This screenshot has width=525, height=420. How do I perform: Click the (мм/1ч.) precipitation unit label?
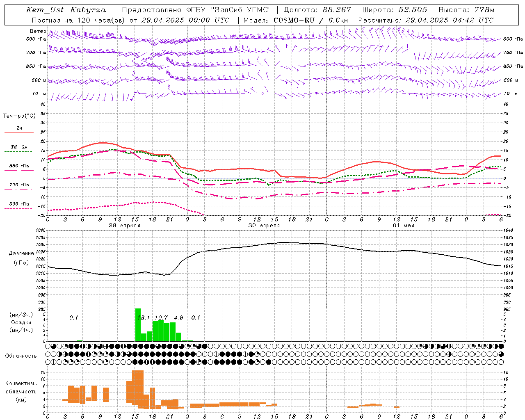[21, 330]
